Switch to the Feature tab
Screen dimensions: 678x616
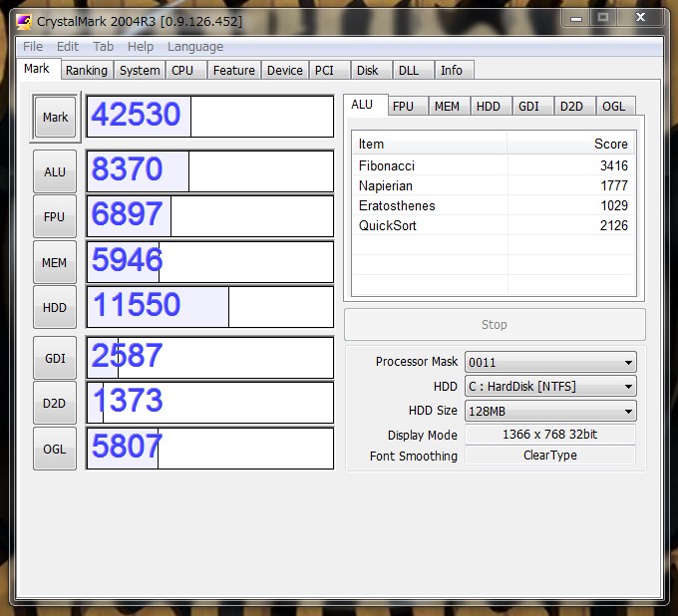(x=234, y=70)
